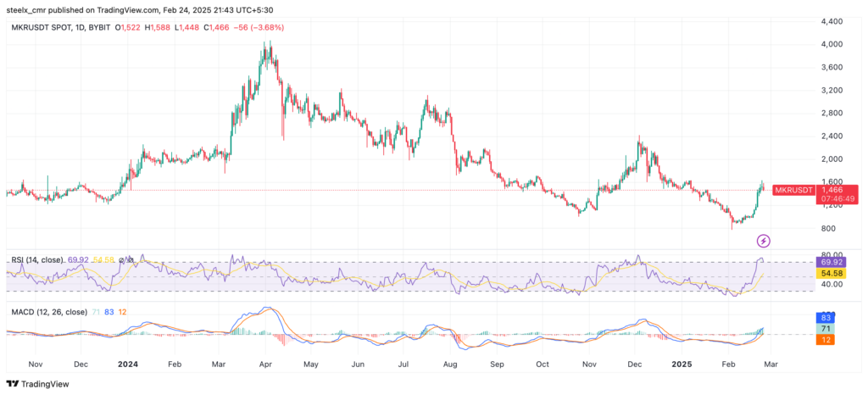The image size is (868, 395).
Task: Click the yellow 54.58 RSI axis tag
Action: point(831,273)
